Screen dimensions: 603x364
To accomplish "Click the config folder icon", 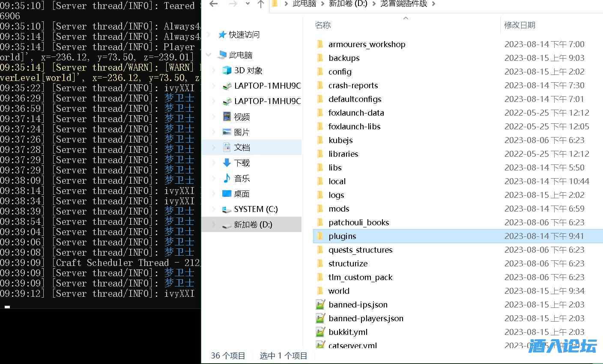I will tap(320, 72).
